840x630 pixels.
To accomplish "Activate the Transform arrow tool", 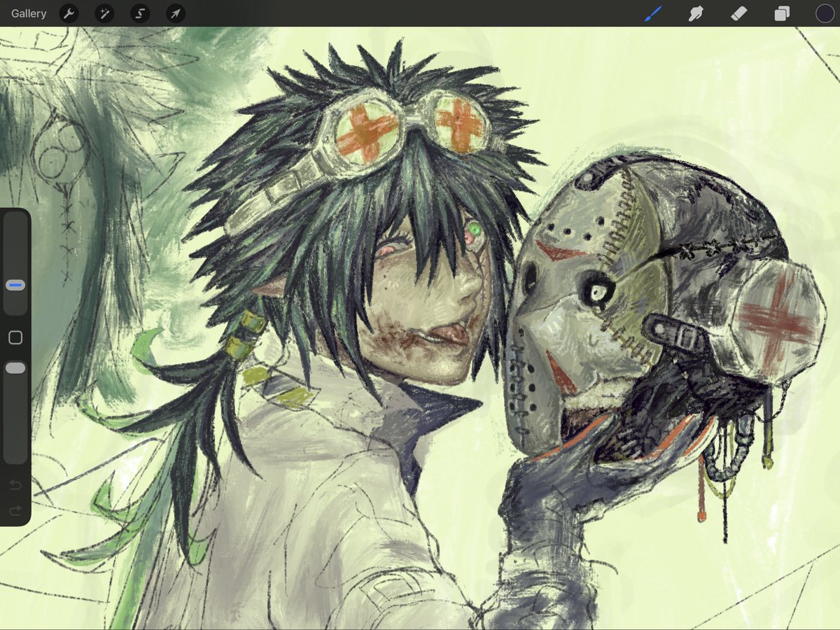I will coord(176,13).
